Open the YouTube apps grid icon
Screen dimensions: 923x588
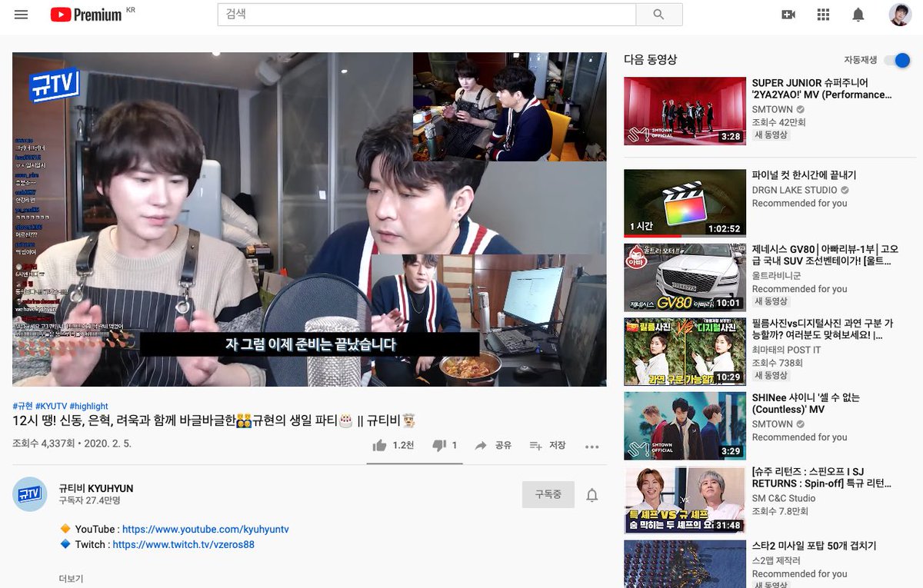[823, 15]
